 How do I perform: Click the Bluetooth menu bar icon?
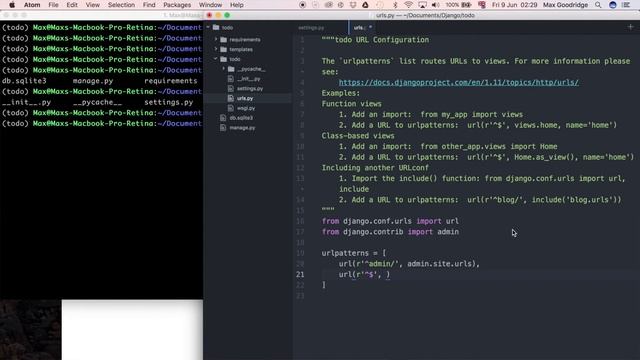(x=395, y=5)
